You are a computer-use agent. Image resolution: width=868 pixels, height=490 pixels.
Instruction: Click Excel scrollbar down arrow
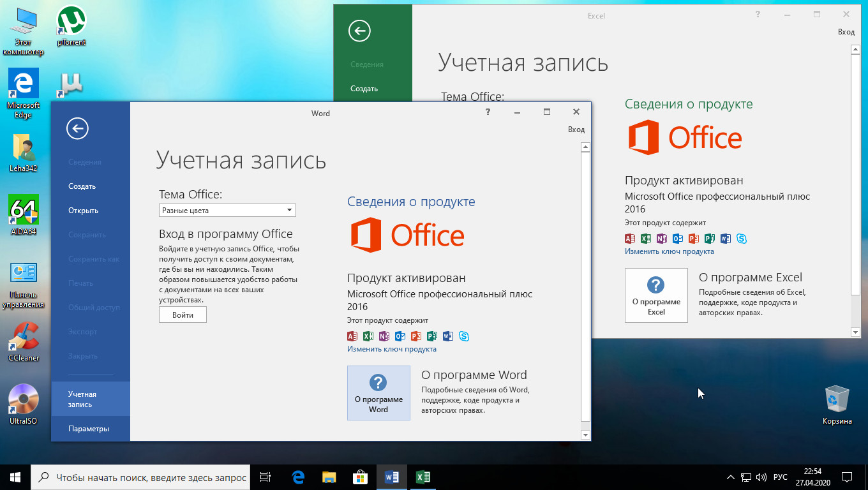[855, 332]
